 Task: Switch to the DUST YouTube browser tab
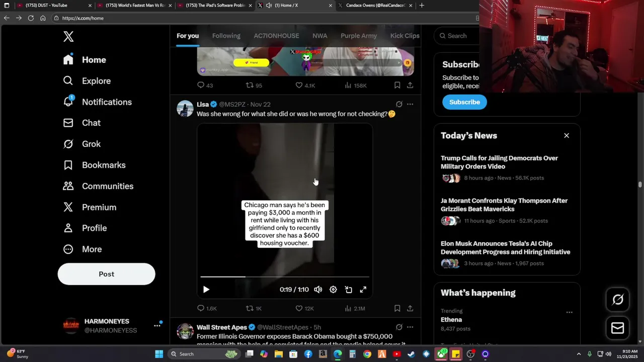coord(54,6)
